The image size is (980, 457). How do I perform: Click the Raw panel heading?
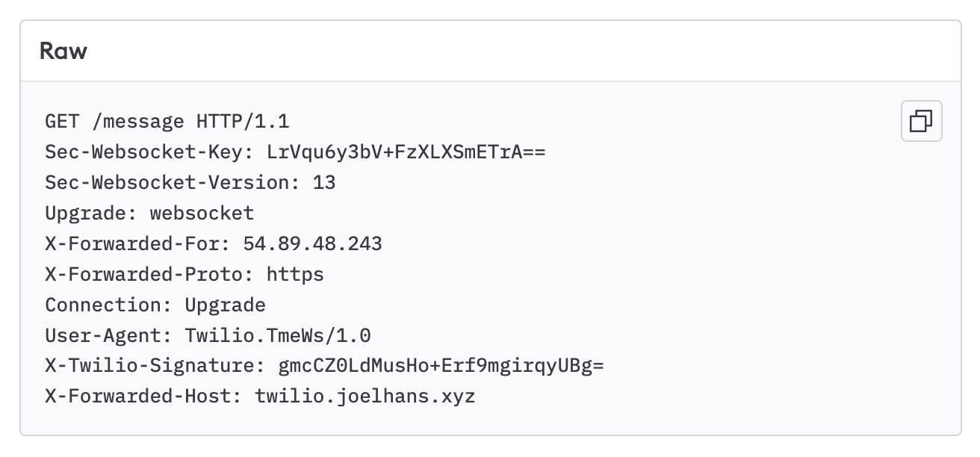[63, 52]
